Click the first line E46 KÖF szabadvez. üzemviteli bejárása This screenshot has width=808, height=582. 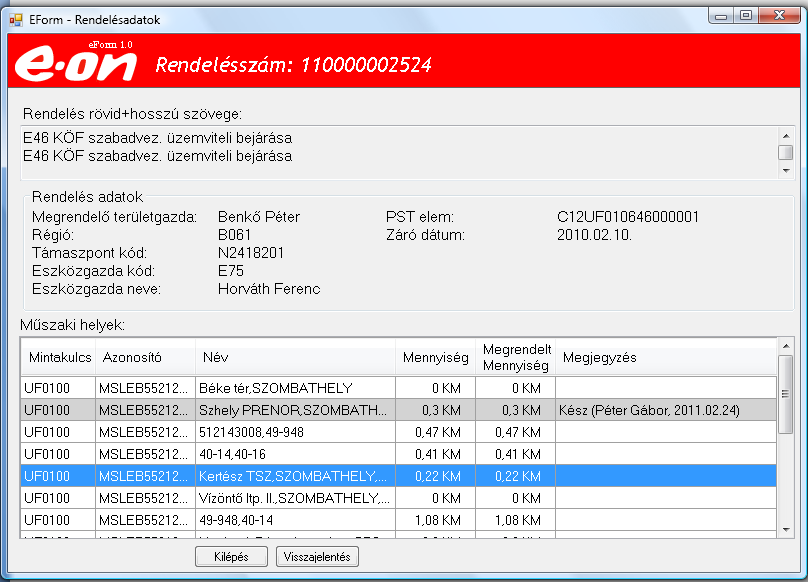158,138
